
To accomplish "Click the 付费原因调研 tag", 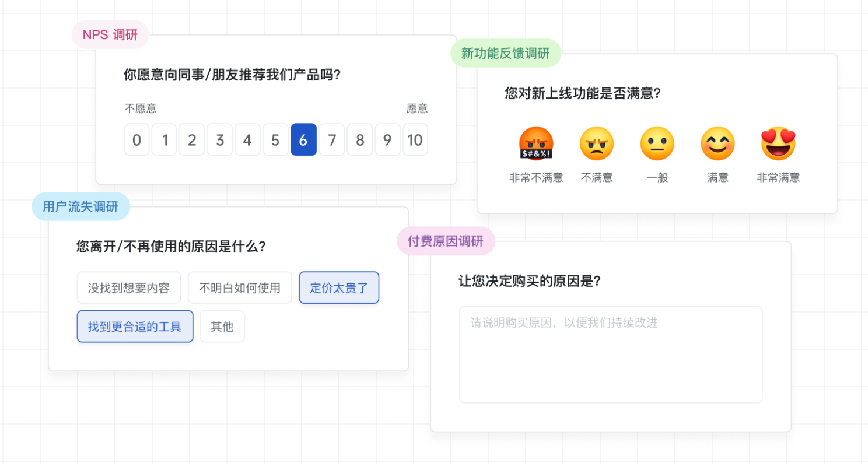I will [446, 241].
